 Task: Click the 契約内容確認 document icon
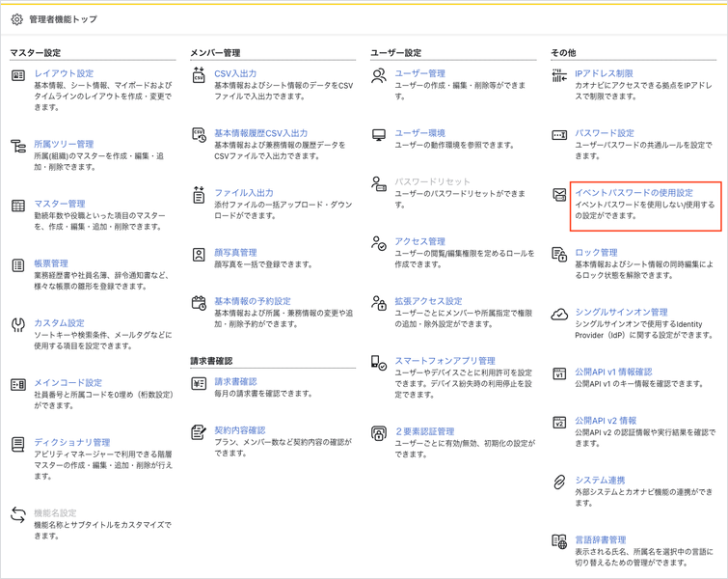click(x=199, y=432)
